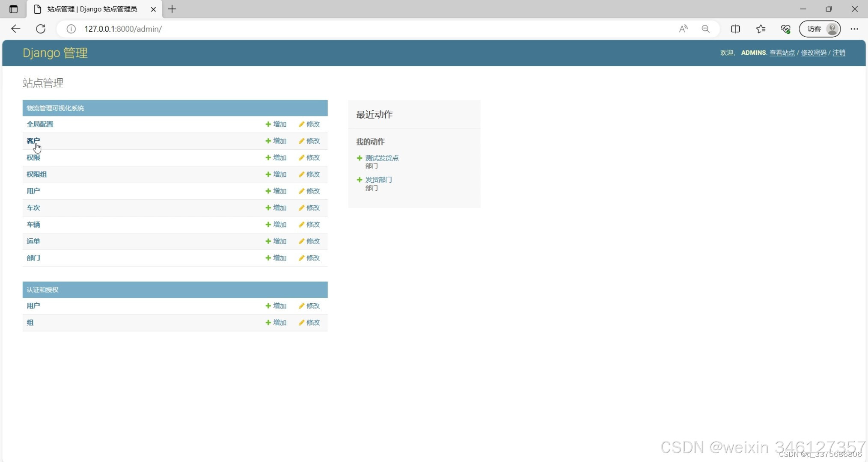
Task: Open the tab actions icon at top-left
Action: 13,9
